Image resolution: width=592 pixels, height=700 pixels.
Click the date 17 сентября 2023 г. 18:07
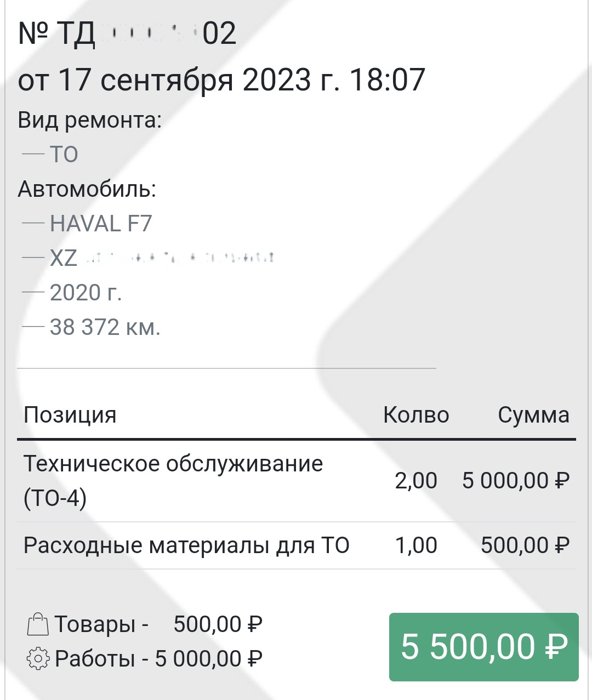point(221,79)
